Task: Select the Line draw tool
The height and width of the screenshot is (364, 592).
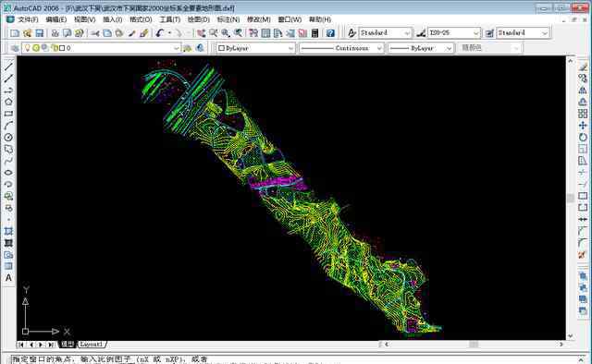Action: click(x=8, y=67)
